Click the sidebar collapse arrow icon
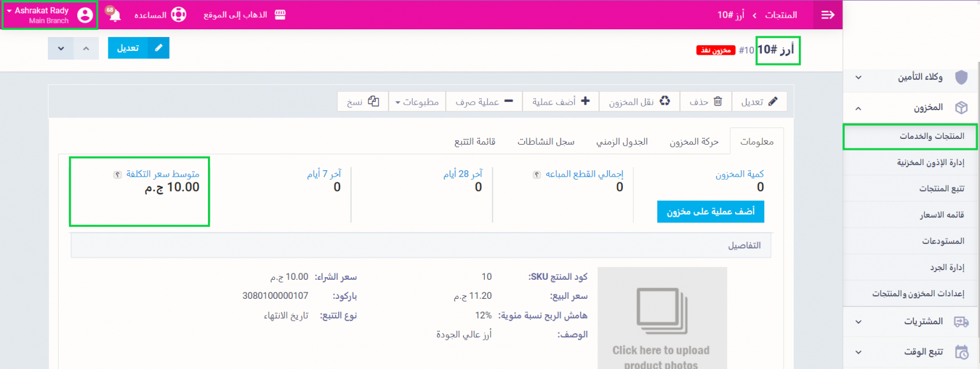980x369 pixels. coord(828,15)
